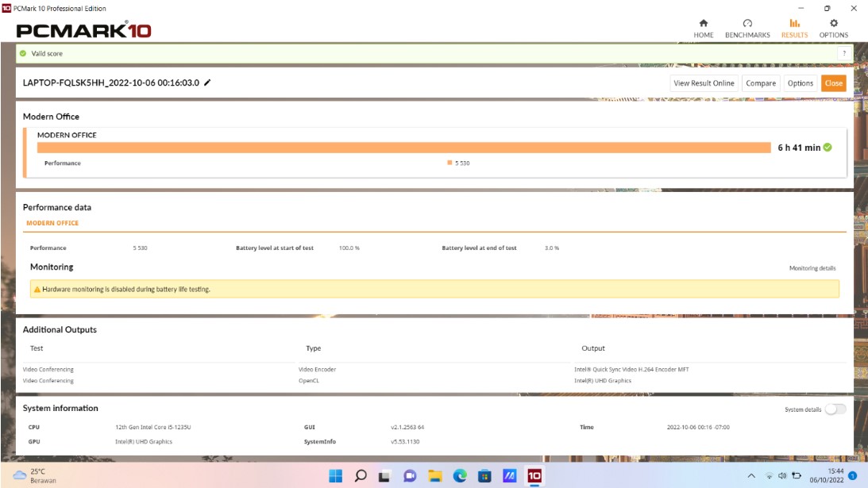The height and width of the screenshot is (488, 868).
Task: Open the weather widget showing 25°C
Action: (x=36, y=476)
